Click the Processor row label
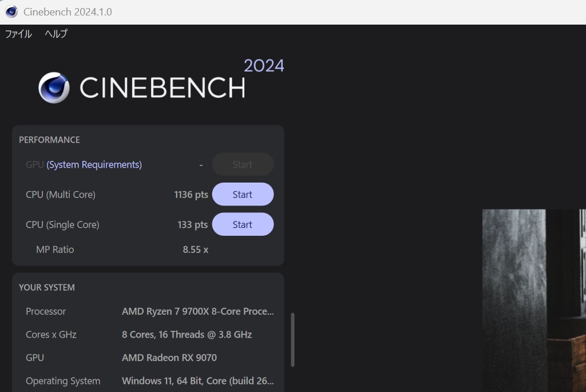 tap(46, 311)
